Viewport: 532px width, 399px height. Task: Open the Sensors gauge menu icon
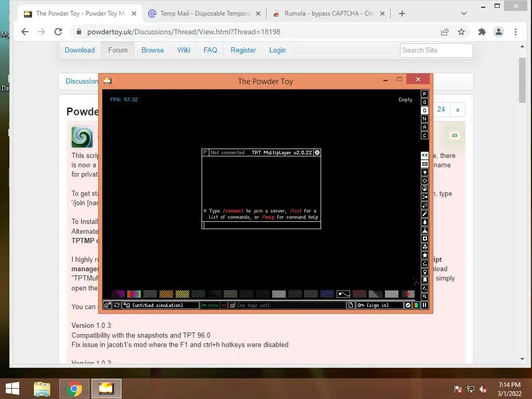click(x=424, y=189)
